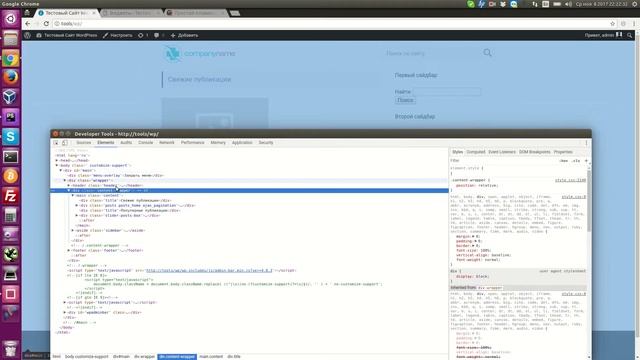Open FileZilla from the dock

point(11,196)
